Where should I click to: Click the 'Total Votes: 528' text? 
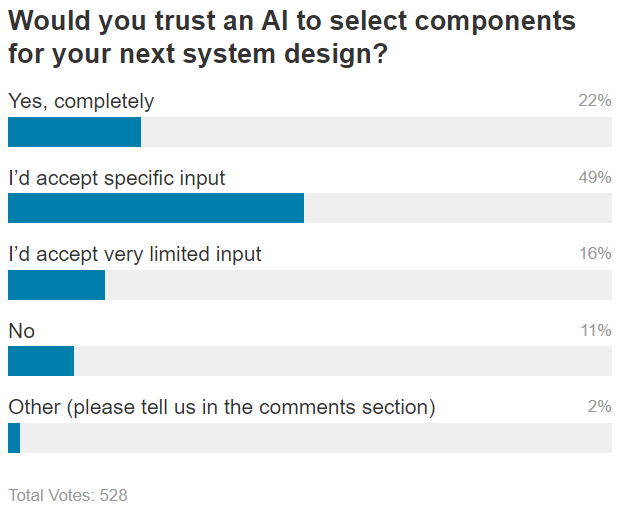click(x=68, y=495)
